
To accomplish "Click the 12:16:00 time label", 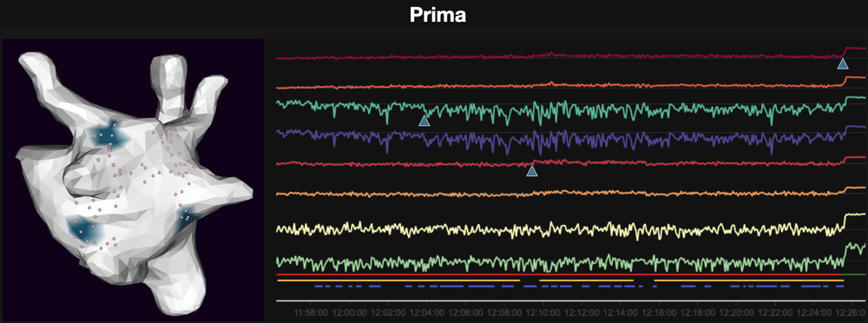I will [x=660, y=313].
